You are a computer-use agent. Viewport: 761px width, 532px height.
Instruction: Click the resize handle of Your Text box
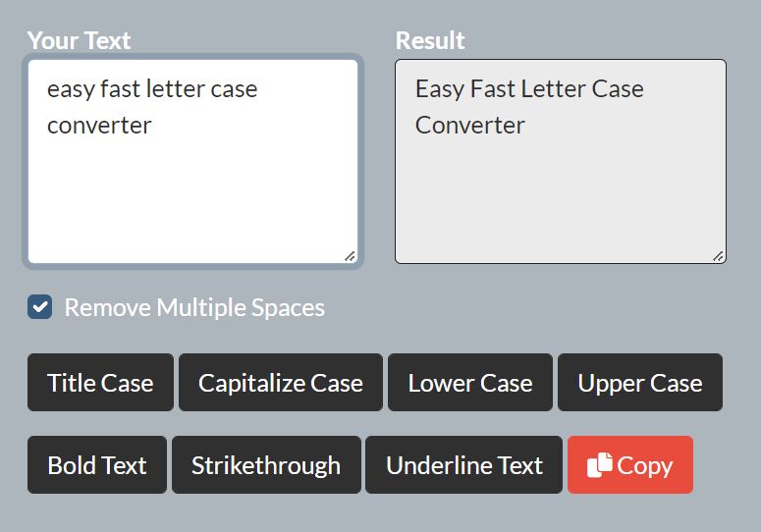pos(350,256)
